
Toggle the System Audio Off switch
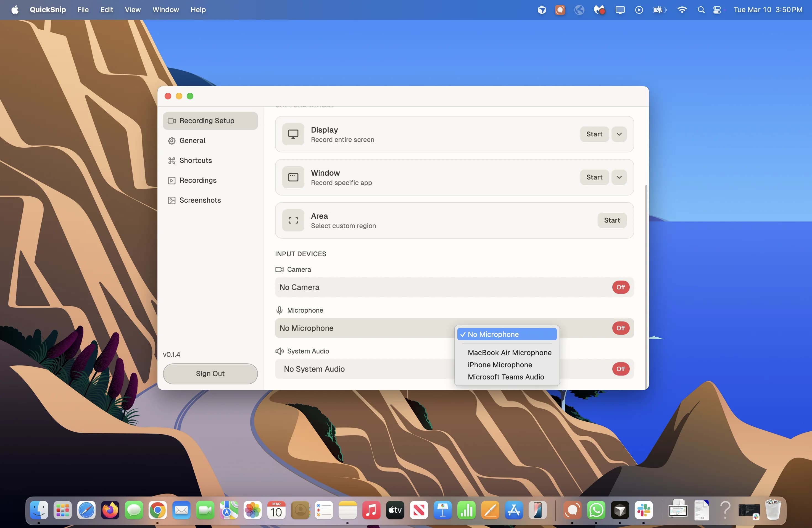coord(620,369)
